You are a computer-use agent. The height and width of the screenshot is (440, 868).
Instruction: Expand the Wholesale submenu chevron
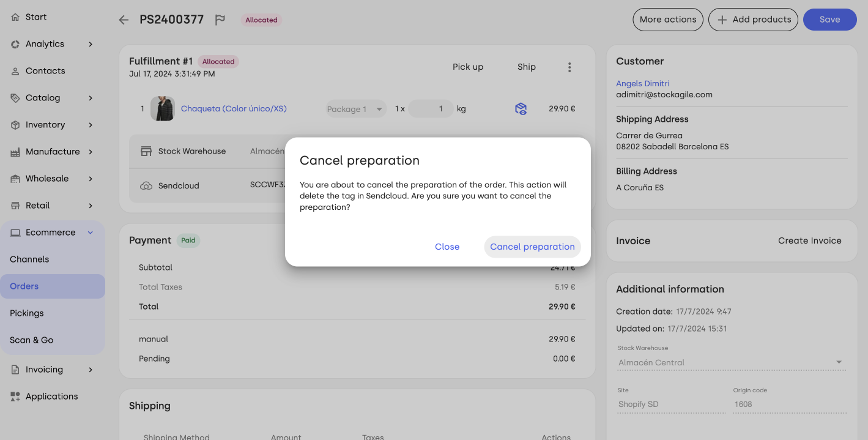[91, 179]
